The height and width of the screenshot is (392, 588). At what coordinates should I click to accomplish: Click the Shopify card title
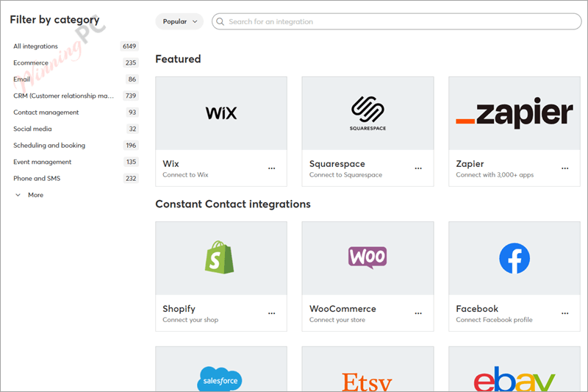click(x=179, y=309)
